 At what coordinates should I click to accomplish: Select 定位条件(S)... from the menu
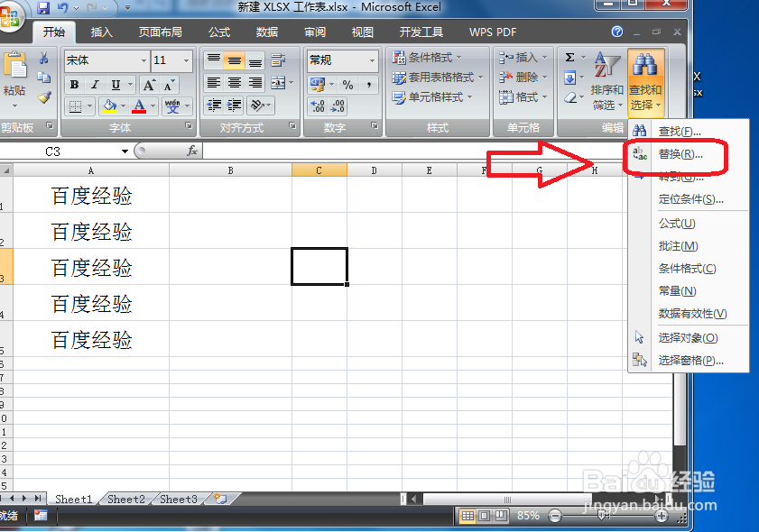(689, 199)
